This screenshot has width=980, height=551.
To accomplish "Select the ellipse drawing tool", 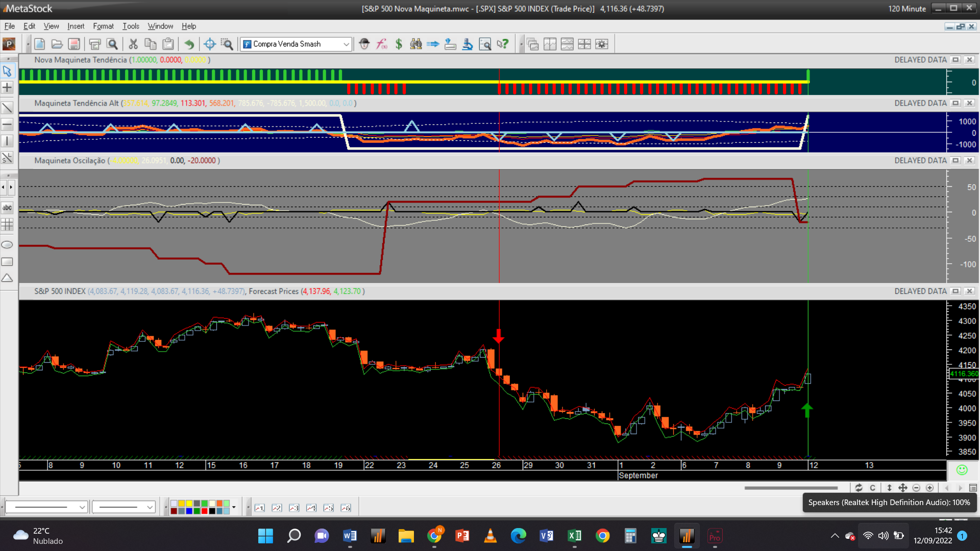I will [7, 245].
